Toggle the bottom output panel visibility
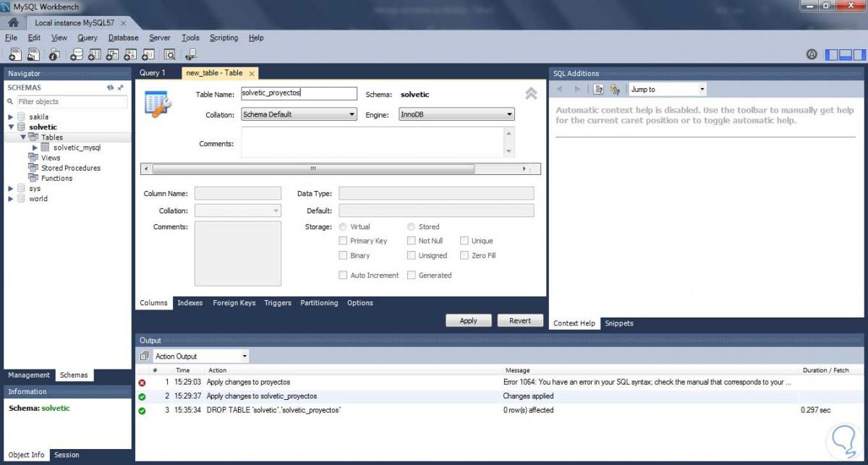 846,54
